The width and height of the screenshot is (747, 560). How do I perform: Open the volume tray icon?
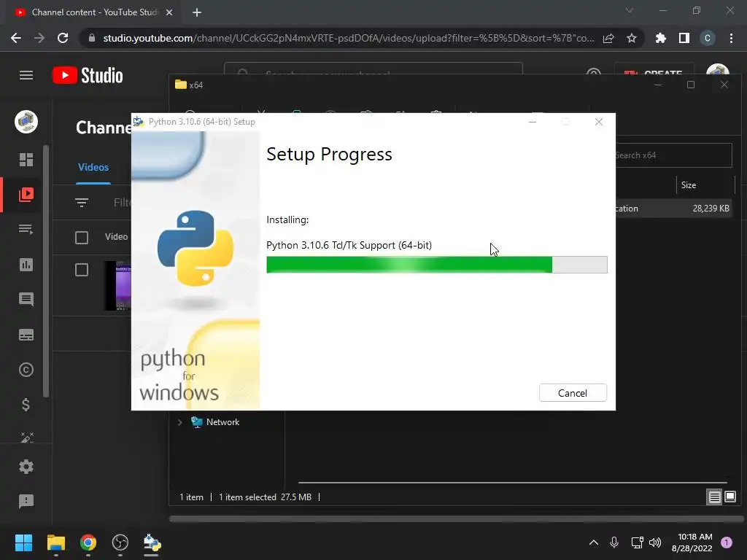656,542
